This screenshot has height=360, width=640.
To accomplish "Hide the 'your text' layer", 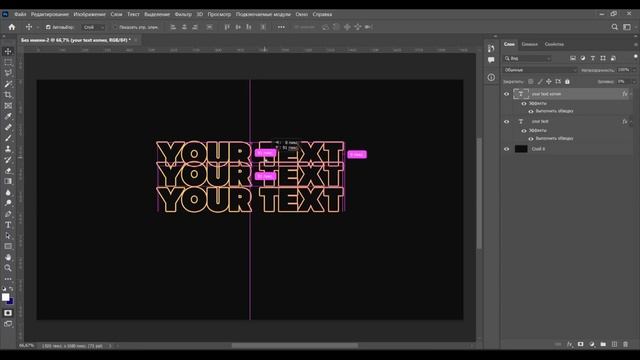I will point(507,122).
